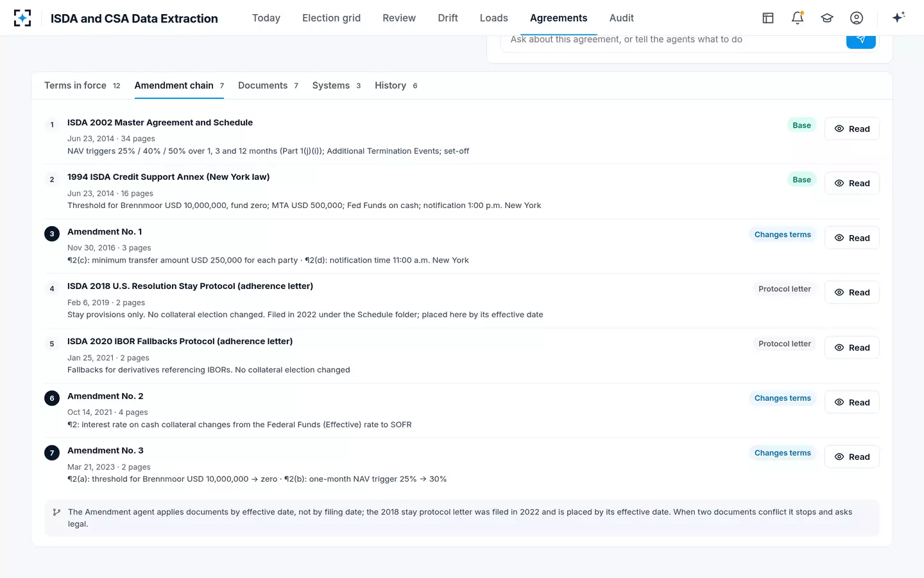This screenshot has width=924, height=578.
Task: Click Changes terms tag on Amendment No. 1
Action: [x=783, y=234]
